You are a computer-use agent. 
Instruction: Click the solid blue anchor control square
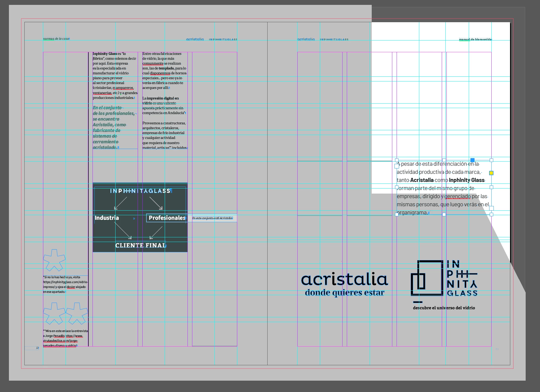pyautogui.click(x=472, y=160)
